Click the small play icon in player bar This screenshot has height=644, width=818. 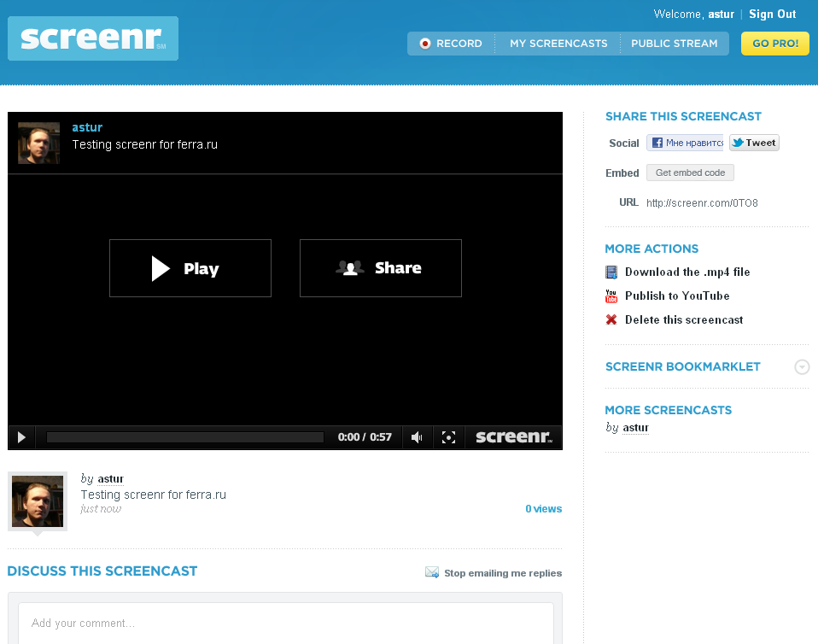21,437
